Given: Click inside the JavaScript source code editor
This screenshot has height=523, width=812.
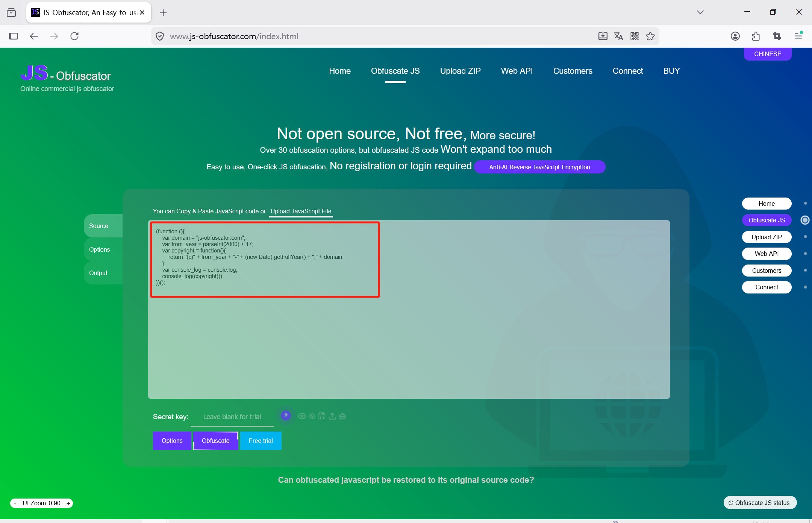Looking at the screenshot, I should tap(409, 309).
